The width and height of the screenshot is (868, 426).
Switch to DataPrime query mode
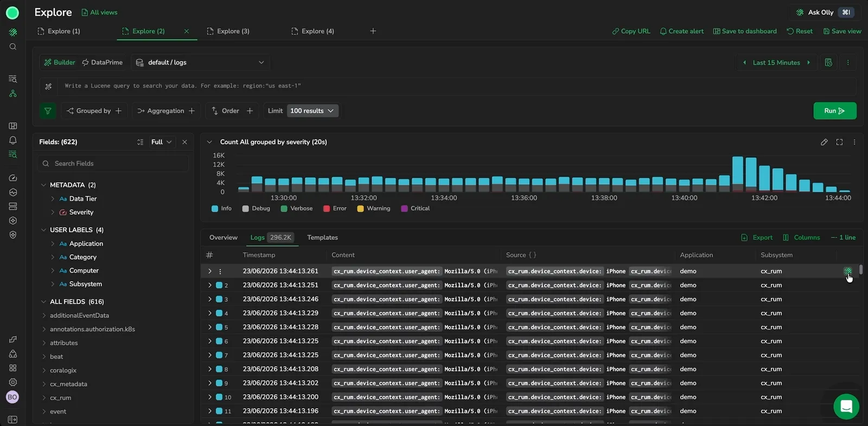pos(103,62)
